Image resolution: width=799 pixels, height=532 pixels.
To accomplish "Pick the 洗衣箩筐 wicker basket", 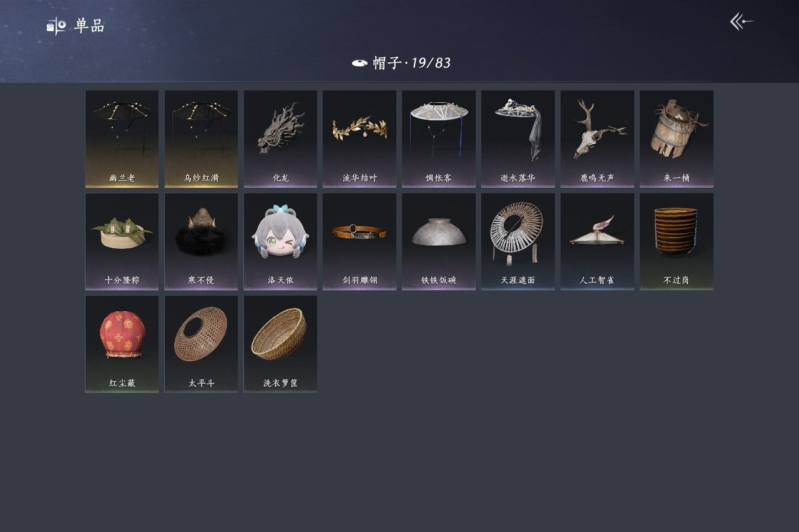I will click(280, 344).
